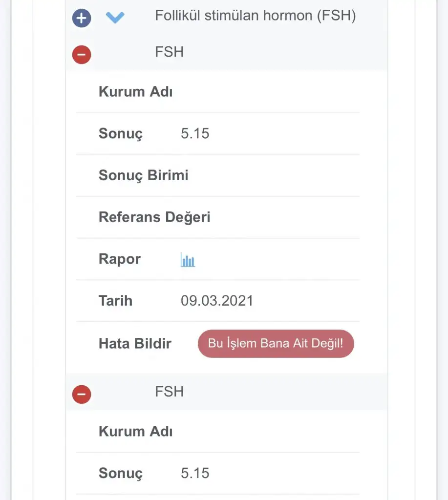This screenshot has width=448, height=500.
Task: Collapse the first FSH entry with red minus
Action: tap(82, 54)
